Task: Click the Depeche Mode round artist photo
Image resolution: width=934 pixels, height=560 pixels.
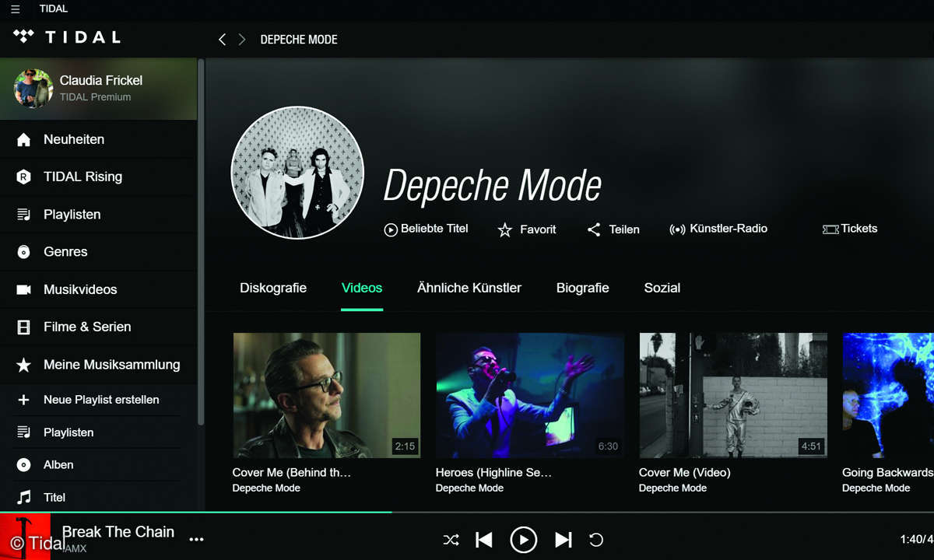Action: click(x=297, y=173)
